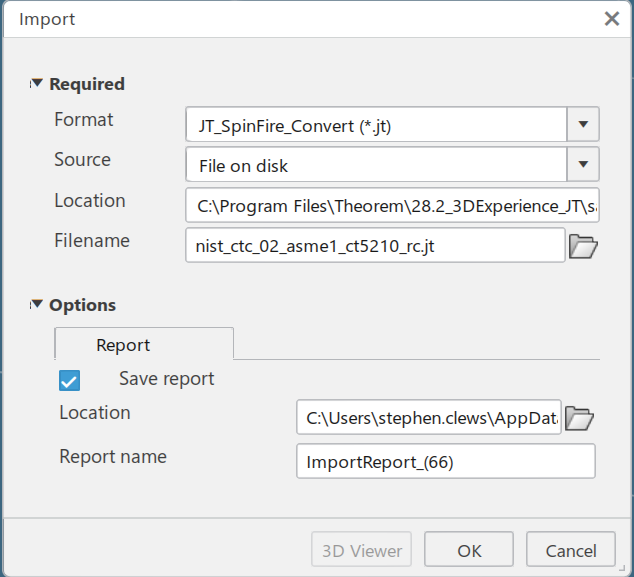Select the Report tab
The height and width of the screenshot is (577, 634).
click(x=144, y=344)
